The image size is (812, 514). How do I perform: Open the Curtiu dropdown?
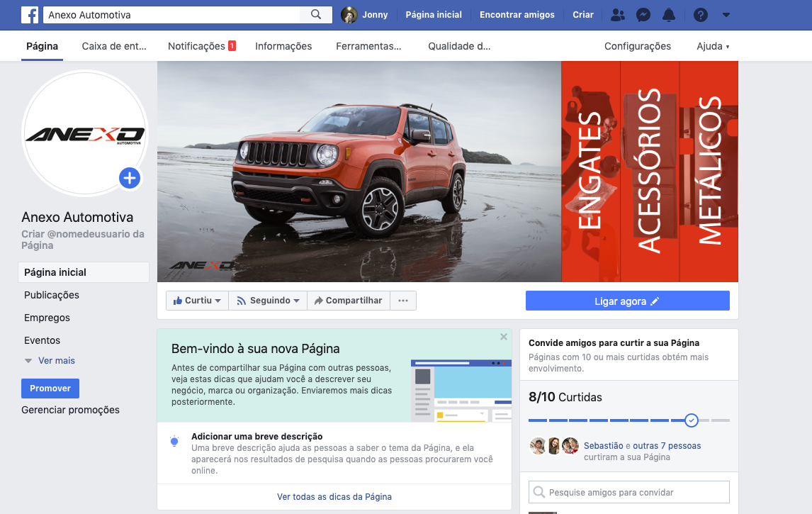coord(197,301)
